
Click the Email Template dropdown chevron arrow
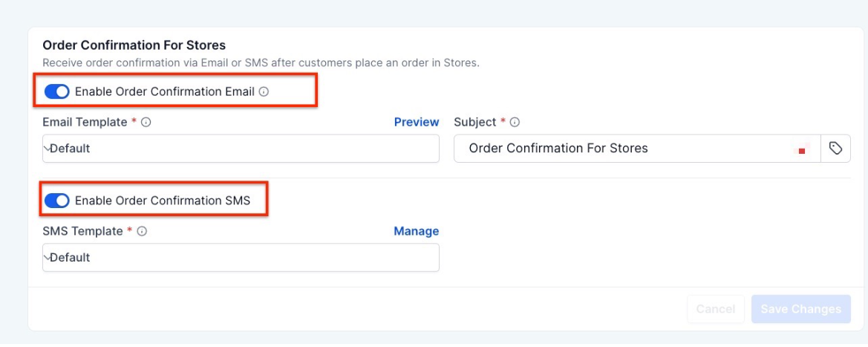click(47, 148)
